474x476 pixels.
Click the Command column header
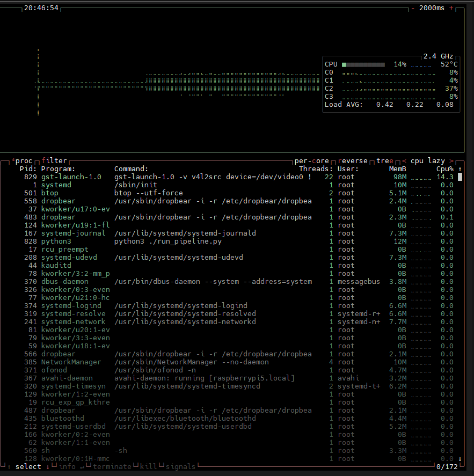[x=131, y=169]
